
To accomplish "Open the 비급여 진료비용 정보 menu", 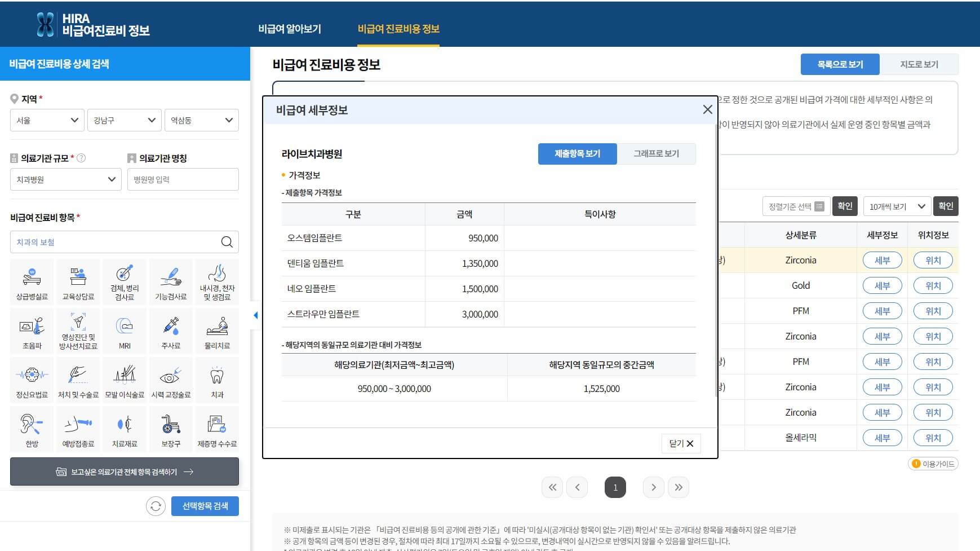I will [398, 29].
